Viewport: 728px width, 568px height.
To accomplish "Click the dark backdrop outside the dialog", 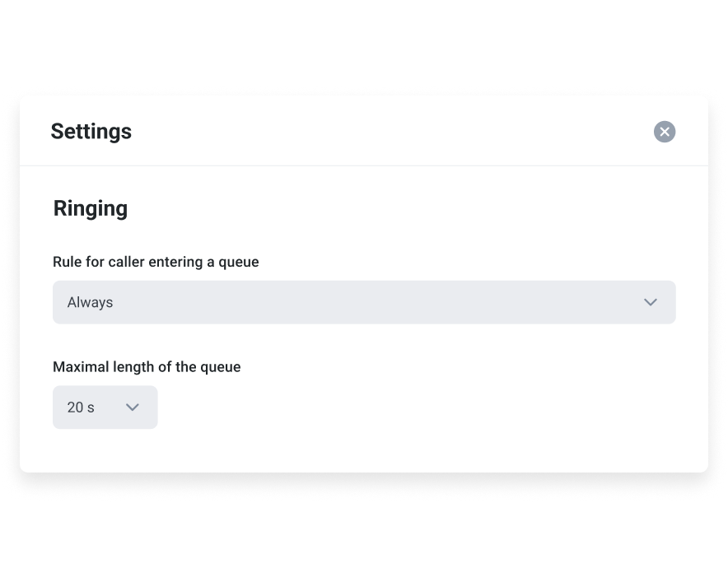I will [x=362, y=41].
